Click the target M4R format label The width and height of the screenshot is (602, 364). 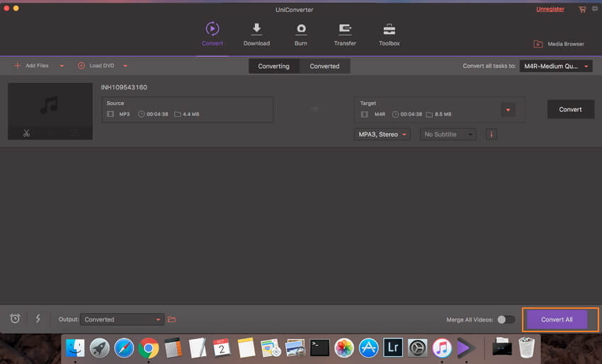pyautogui.click(x=380, y=114)
